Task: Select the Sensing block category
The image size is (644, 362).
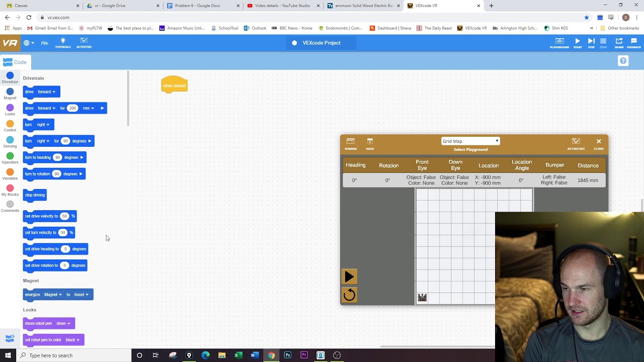Action: pyautogui.click(x=10, y=142)
